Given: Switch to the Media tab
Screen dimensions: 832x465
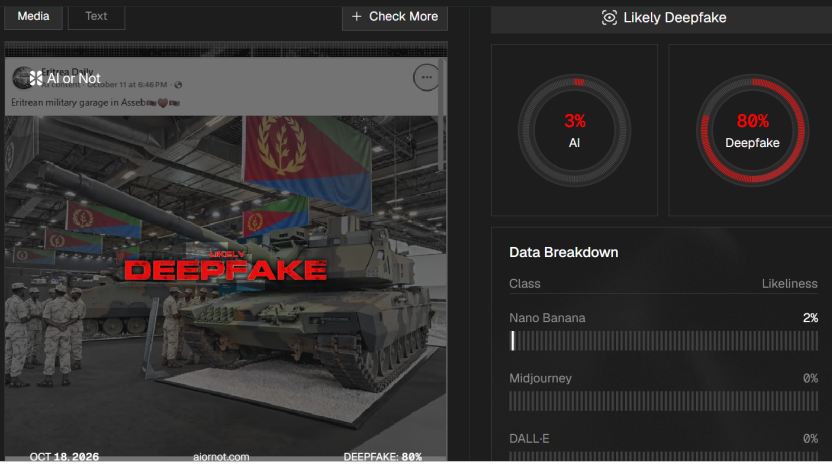Looking at the screenshot, I should click(x=33, y=16).
